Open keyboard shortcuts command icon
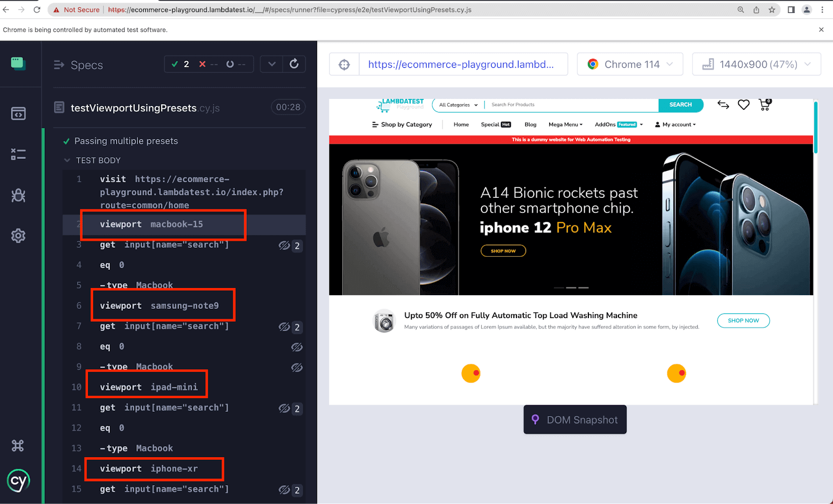 point(18,446)
